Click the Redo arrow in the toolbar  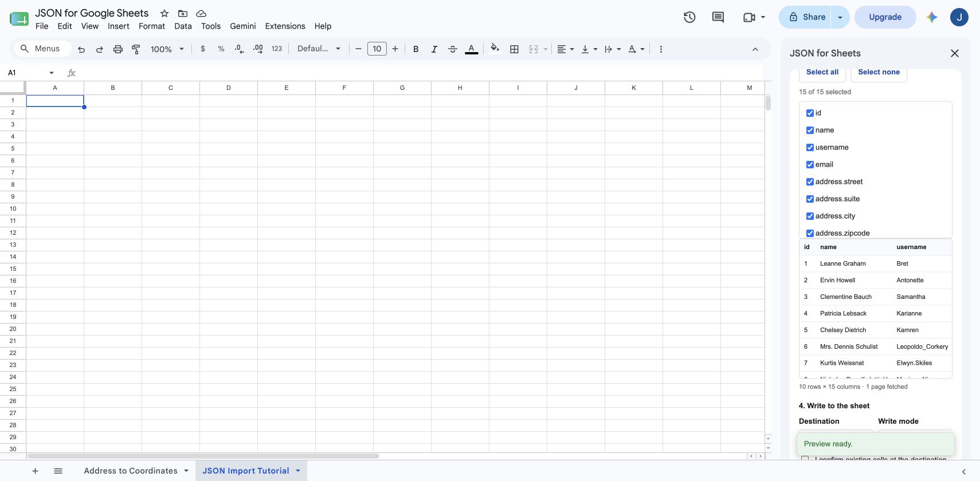click(100, 49)
